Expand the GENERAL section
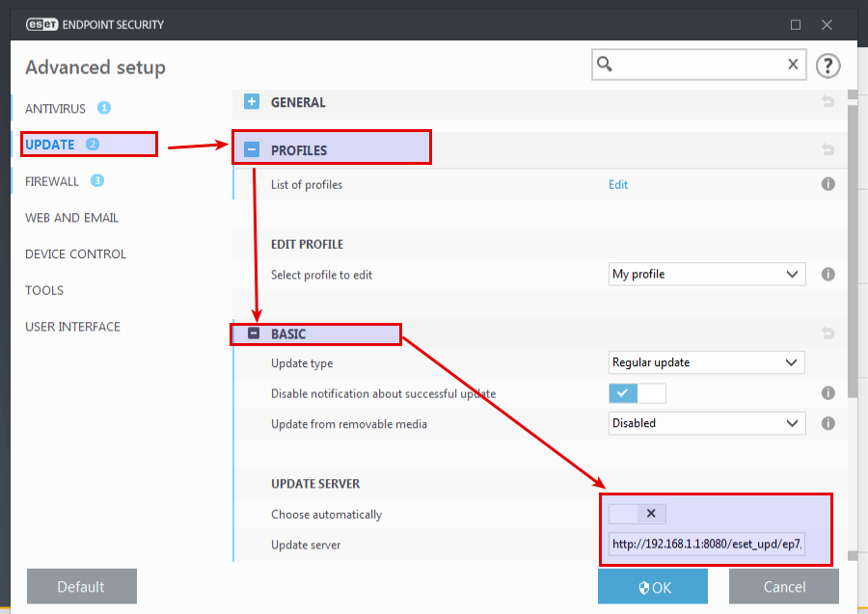868x614 pixels. (x=252, y=102)
